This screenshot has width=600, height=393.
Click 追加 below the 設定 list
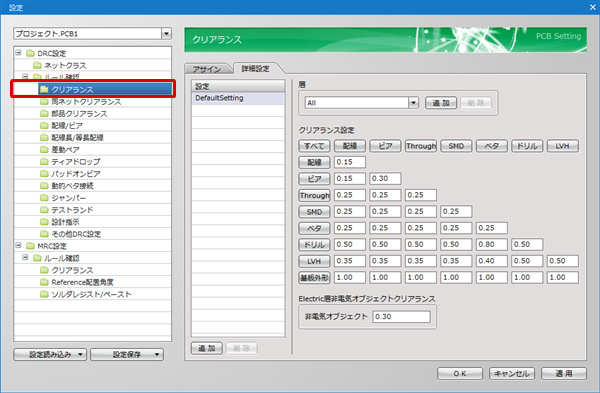click(x=207, y=348)
